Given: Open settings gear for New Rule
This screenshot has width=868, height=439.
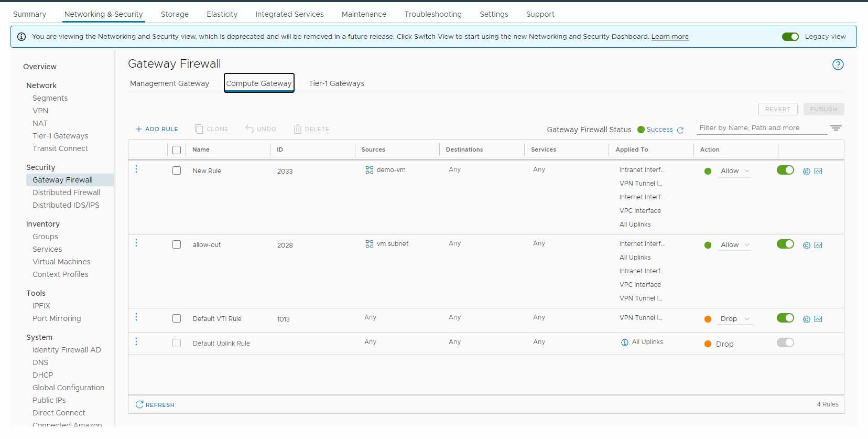Looking at the screenshot, I should tap(806, 172).
